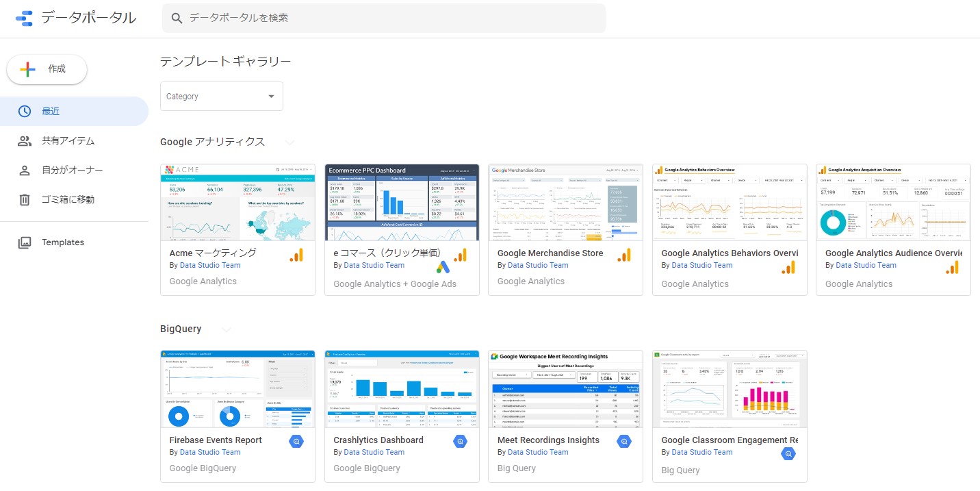Open Data Studio Team link under Google Merchandise Store
The height and width of the screenshot is (491, 980).
coord(538,265)
